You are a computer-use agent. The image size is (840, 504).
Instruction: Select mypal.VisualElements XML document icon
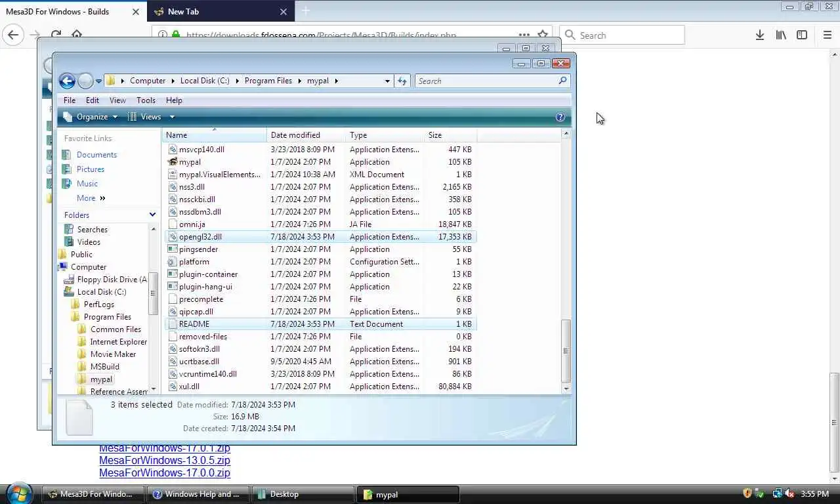[x=173, y=175]
